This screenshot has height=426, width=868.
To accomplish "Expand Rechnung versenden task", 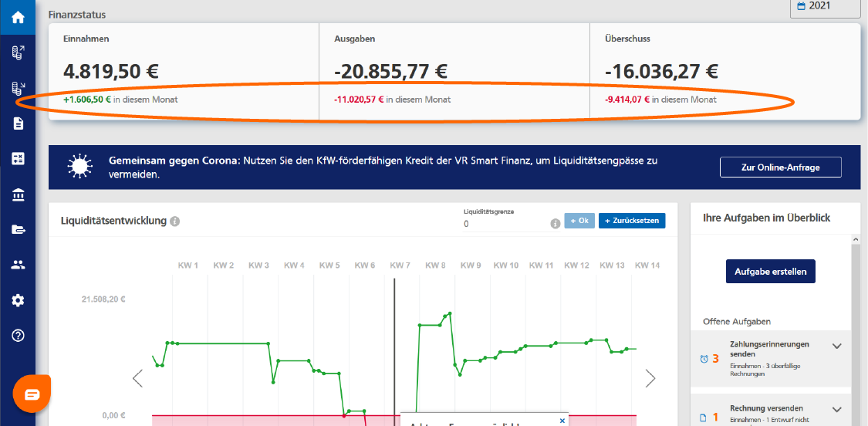I will pos(836,410).
